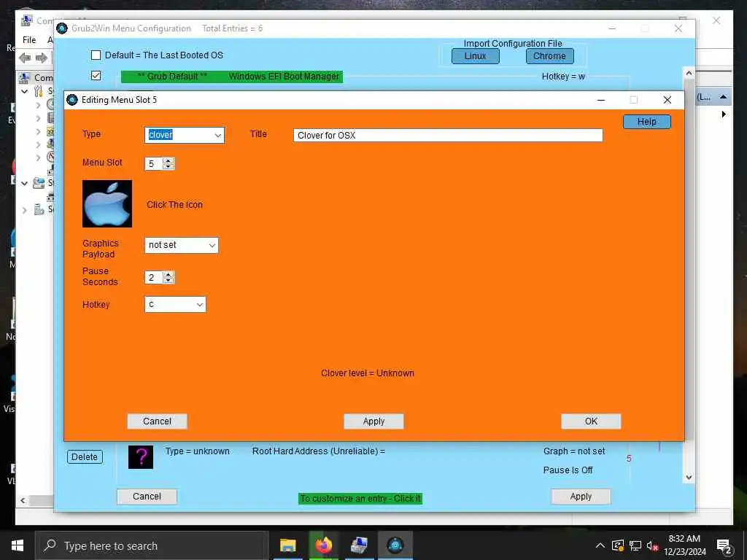Confirm with the OK button

point(591,421)
